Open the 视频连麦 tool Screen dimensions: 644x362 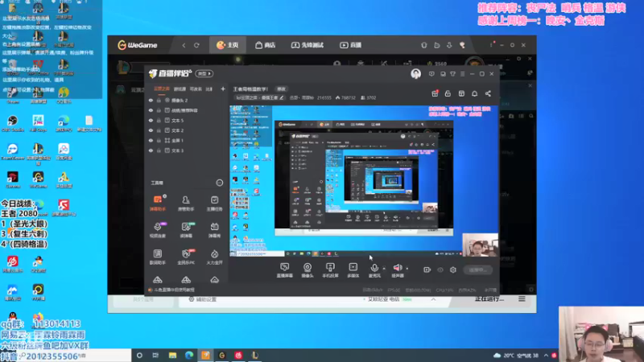(158, 230)
